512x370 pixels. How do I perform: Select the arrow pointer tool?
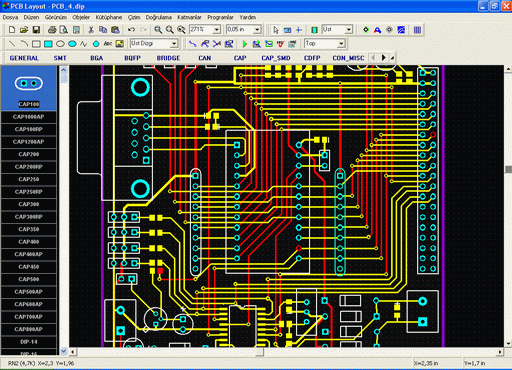point(275,30)
